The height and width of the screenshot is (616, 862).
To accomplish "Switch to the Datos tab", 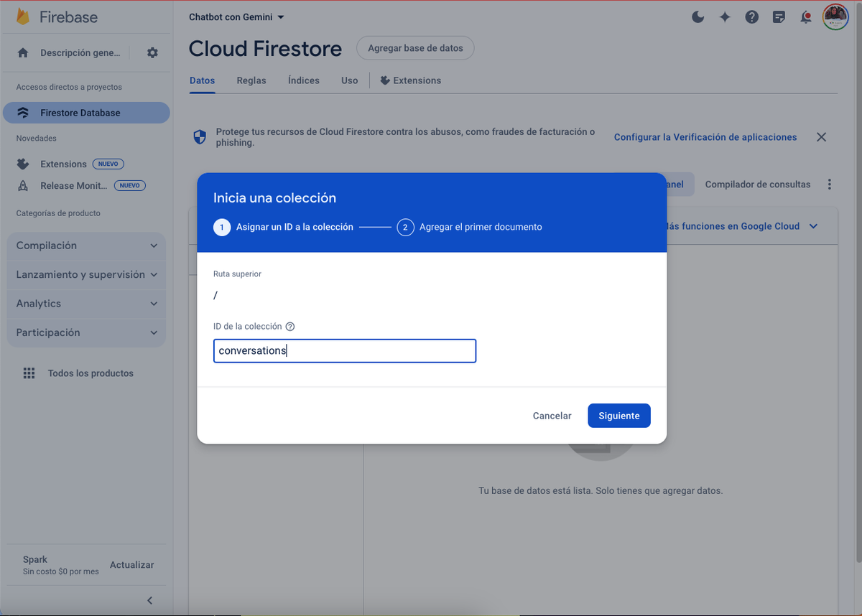I will [x=202, y=80].
